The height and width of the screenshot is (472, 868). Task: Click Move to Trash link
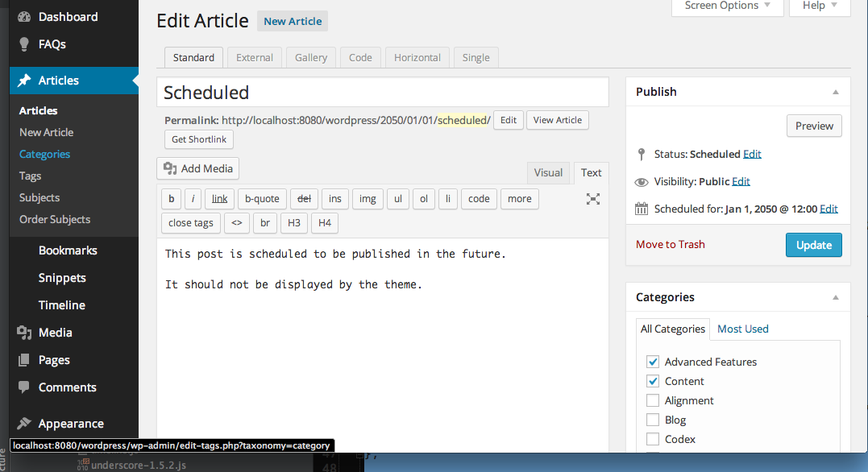671,245
